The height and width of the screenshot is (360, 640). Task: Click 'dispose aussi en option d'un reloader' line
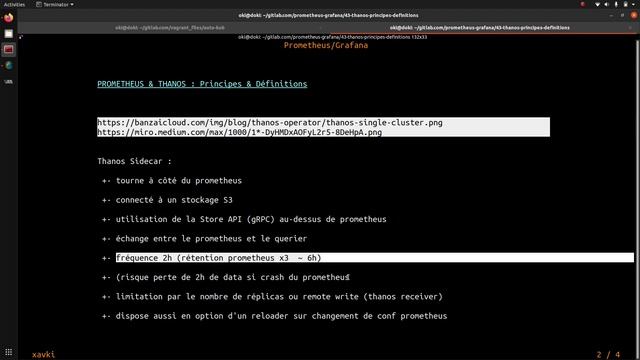tap(281, 316)
